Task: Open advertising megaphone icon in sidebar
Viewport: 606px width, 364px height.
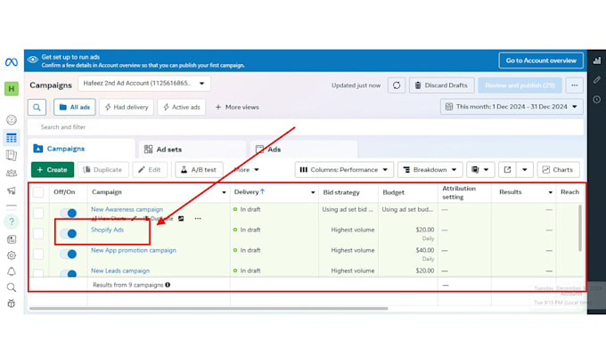Action: pyautogui.click(x=12, y=190)
